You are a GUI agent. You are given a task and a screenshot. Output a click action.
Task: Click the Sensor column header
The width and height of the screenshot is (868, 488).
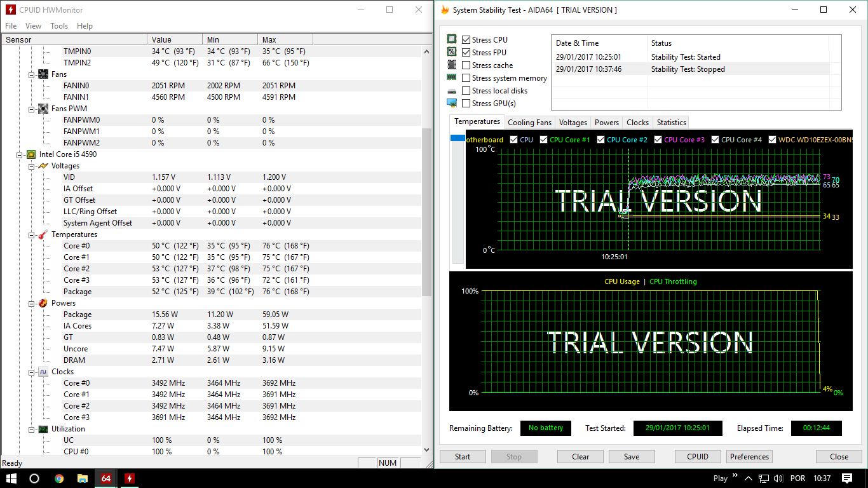[x=74, y=39]
